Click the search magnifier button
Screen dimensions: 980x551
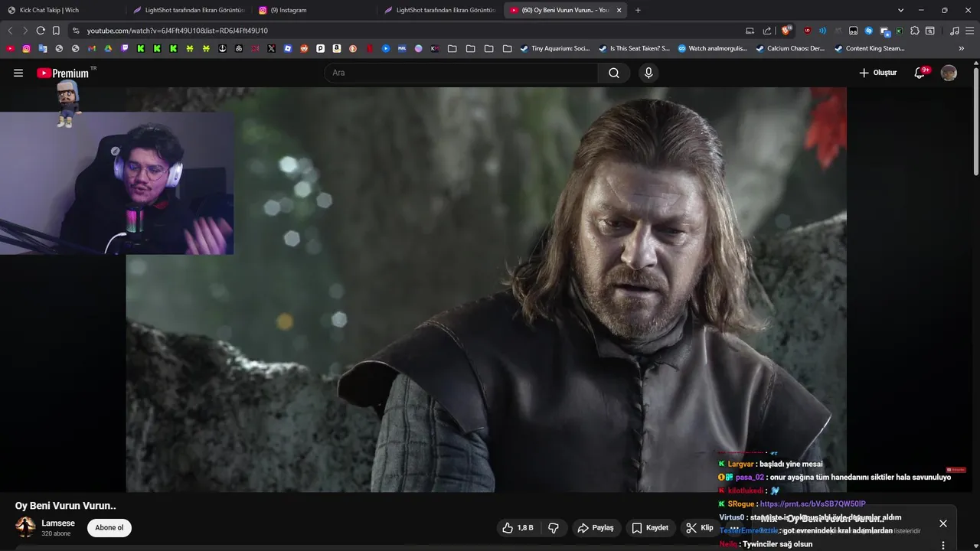[614, 73]
